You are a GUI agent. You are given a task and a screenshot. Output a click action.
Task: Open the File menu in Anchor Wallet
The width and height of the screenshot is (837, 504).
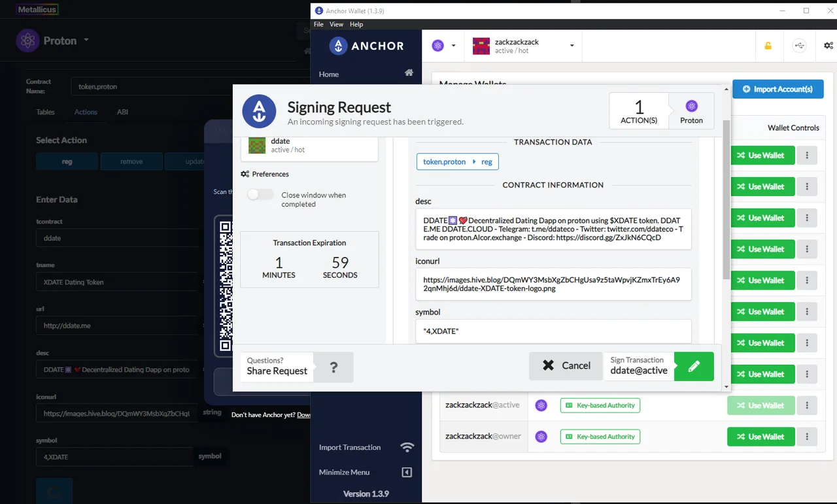click(318, 24)
